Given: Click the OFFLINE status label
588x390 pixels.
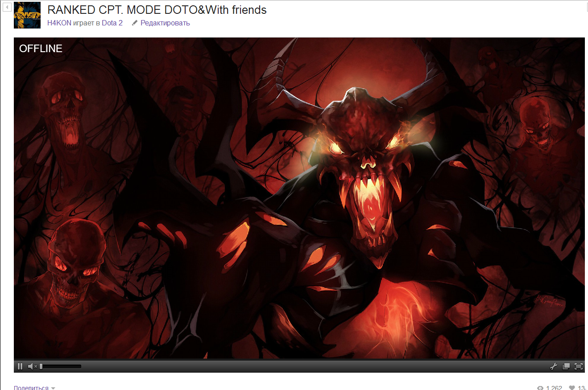Looking at the screenshot, I should [41, 49].
